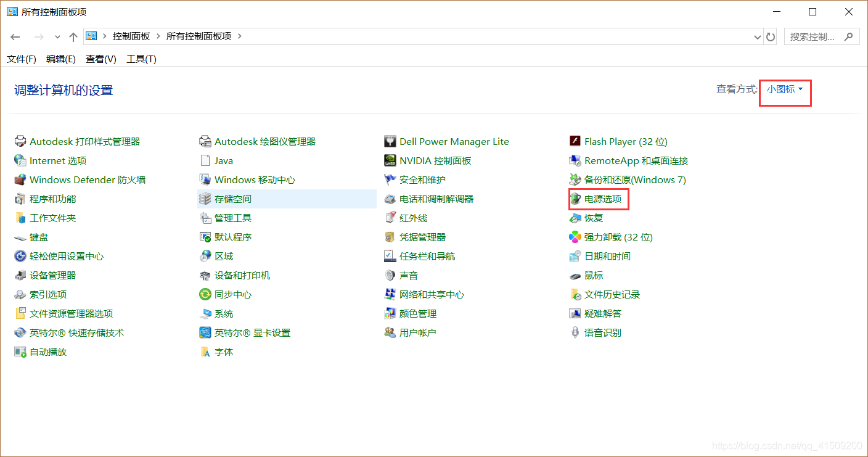Open the recent locations dropdown arrow
The image size is (868, 457).
point(57,37)
